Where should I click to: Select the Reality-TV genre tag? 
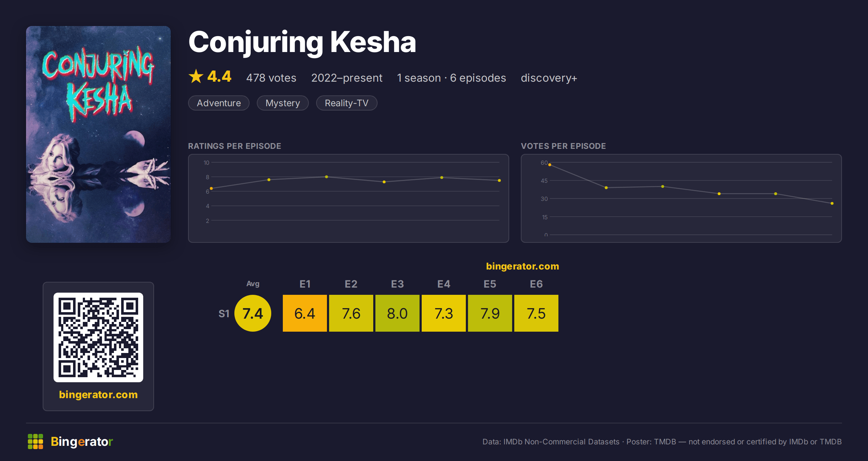tap(347, 103)
